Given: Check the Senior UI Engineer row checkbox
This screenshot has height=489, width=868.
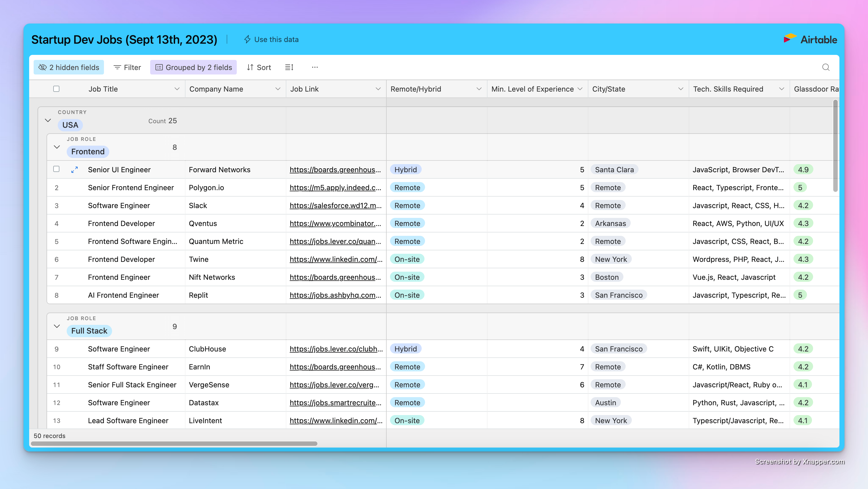Looking at the screenshot, I should click(56, 169).
